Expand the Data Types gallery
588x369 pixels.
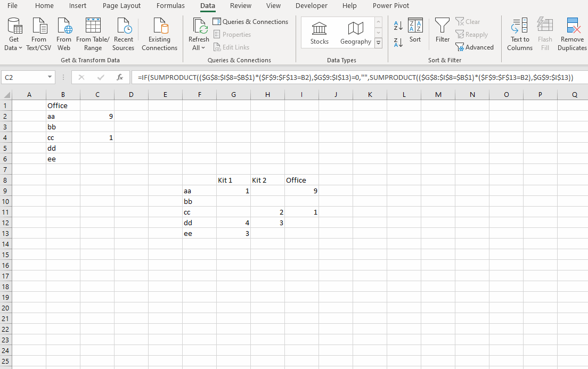378,43
